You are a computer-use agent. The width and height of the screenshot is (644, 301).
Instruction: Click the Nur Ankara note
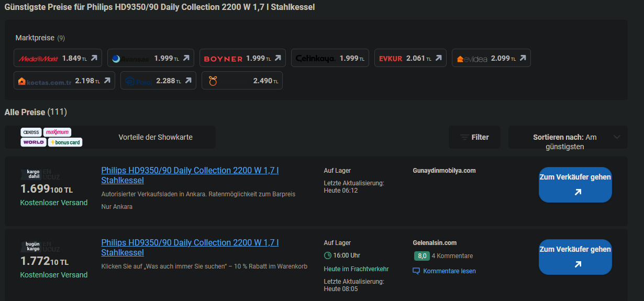tap(117, 207)
